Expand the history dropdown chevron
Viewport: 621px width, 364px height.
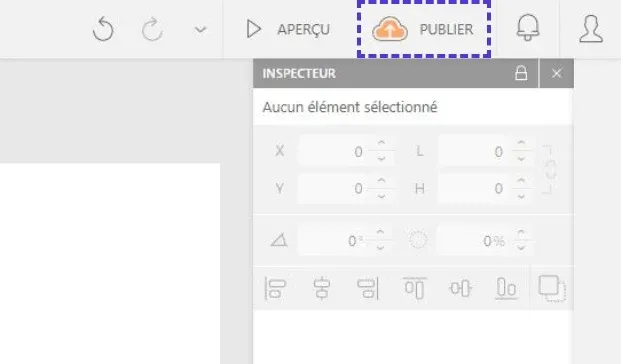[200, 29]
